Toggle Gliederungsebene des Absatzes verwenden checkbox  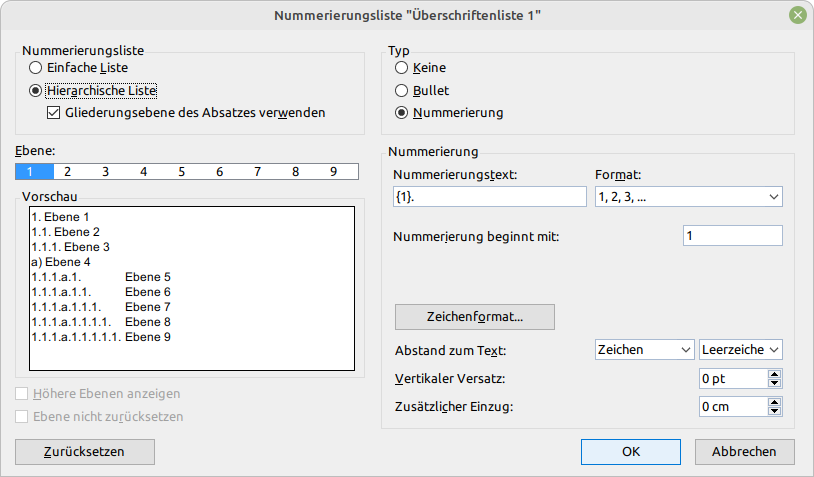pos(54,113)
